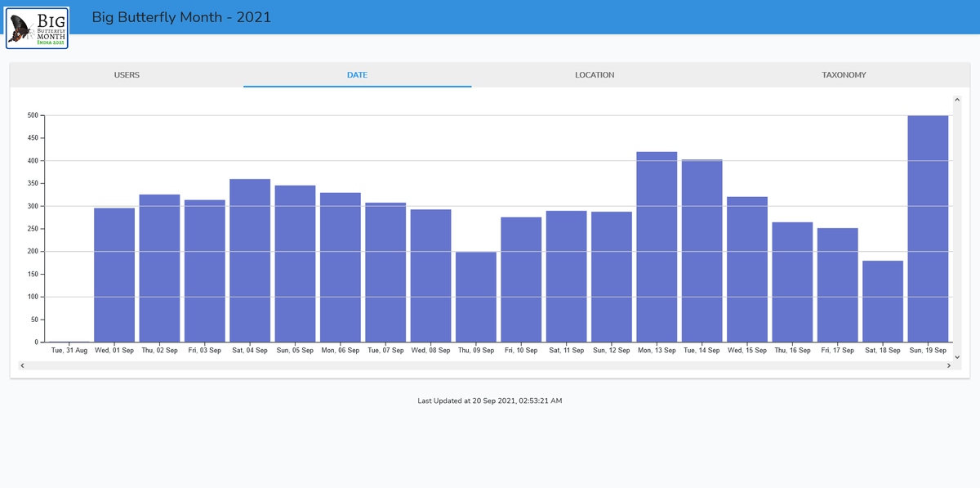
Task: Click the horizontal scrollbar right arrow
Action: coord(948,366)
